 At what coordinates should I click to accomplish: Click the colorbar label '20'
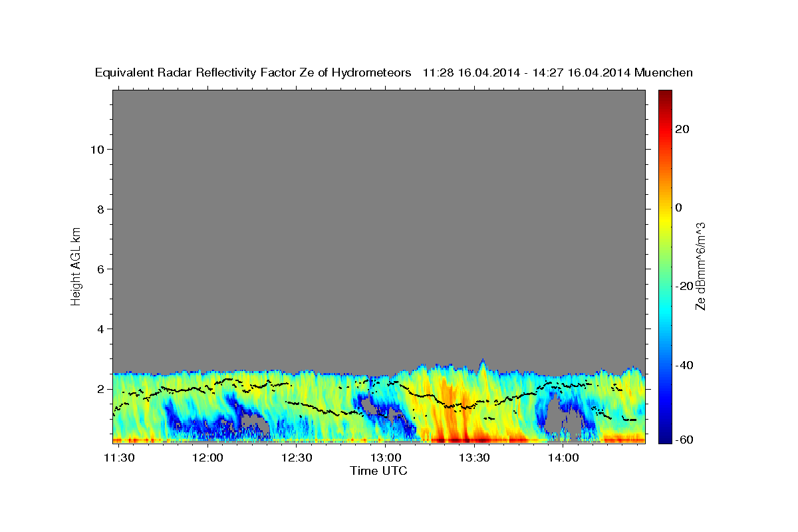(x=681, y=129)
